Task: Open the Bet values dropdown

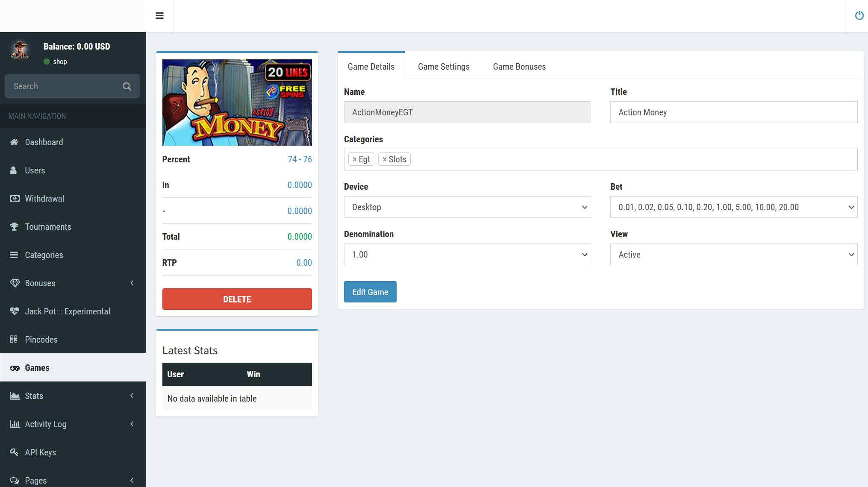Action: (x=733, y=207)
